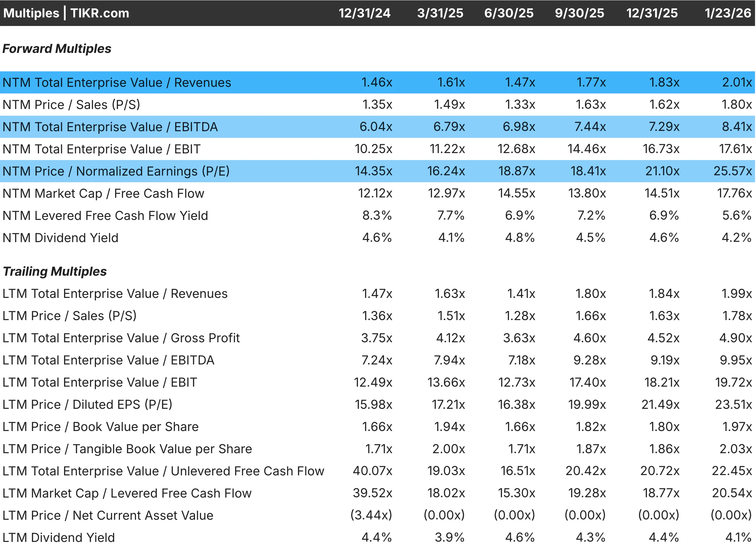The image size is (756, 547).
Task: Click the NTM Dividend Yield row label
Action: [60, 237]
